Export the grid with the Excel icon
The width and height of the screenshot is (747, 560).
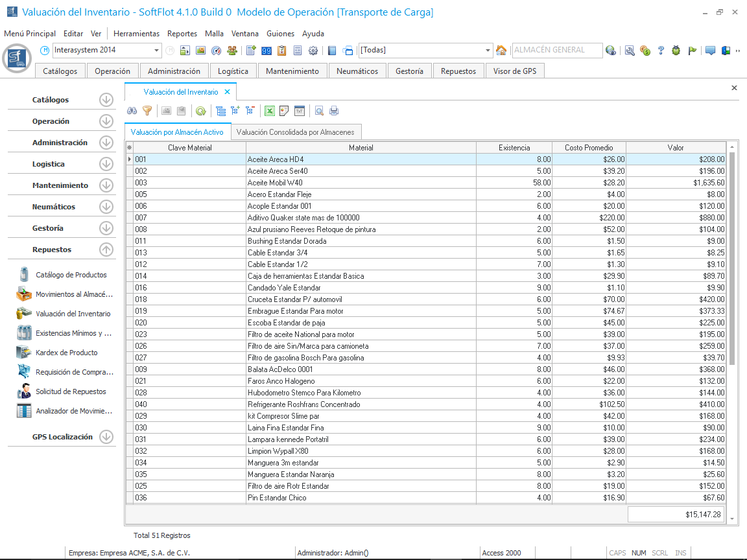tap(269, 111)
